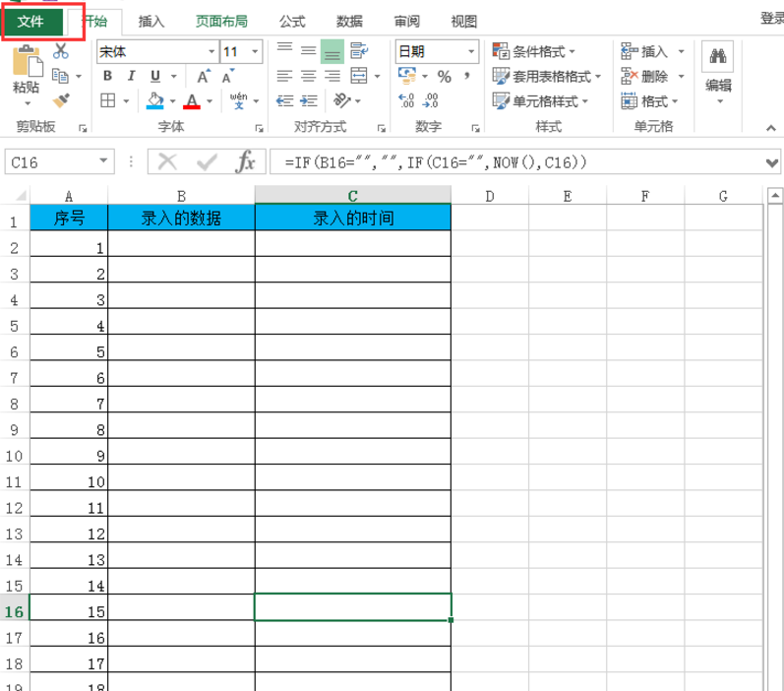Click the 编辑 binoculars icon

tap(718, 56)
